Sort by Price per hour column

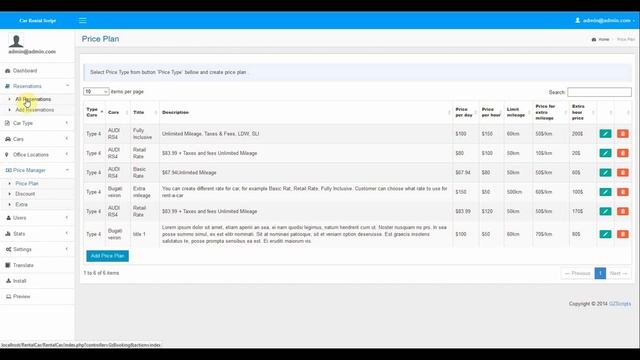(x=491, y=112)
